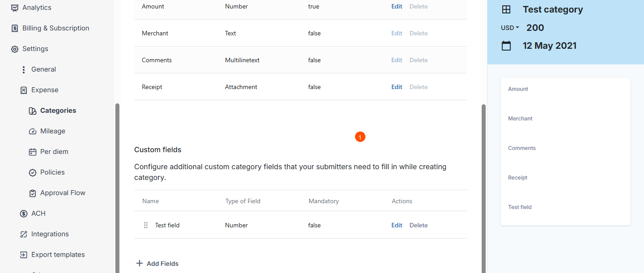Edit the Comments field
This screenshot has height=273, width=644.
(x=397, y=60)
